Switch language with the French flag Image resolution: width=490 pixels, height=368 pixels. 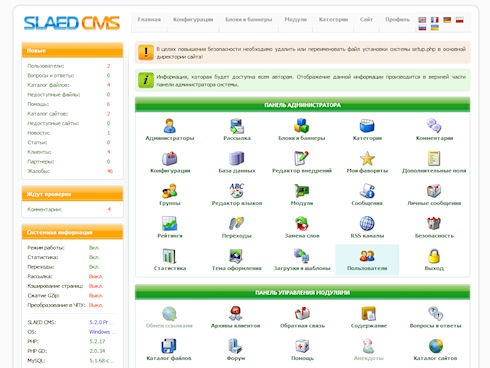tap(435, 20)
